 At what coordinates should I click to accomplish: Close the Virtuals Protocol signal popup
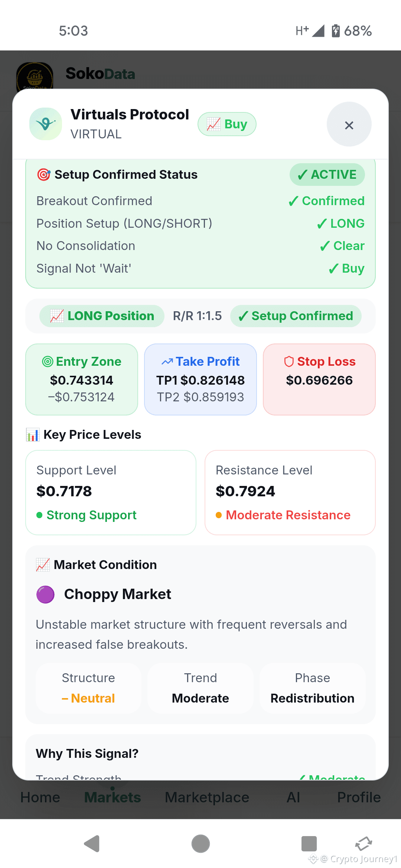tap(349, 125)
